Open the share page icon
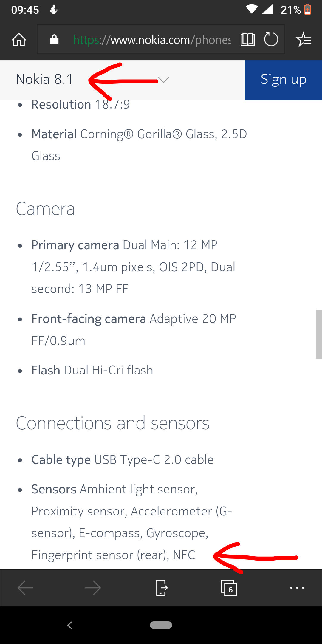The height and width of the screenshot is (644, 322). pos(161,588)
